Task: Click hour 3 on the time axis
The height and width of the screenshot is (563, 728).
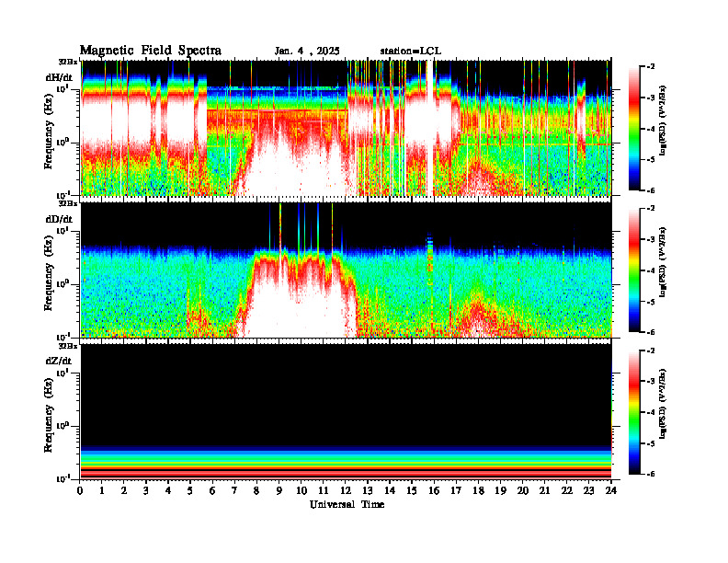Action: pos(146,490)
